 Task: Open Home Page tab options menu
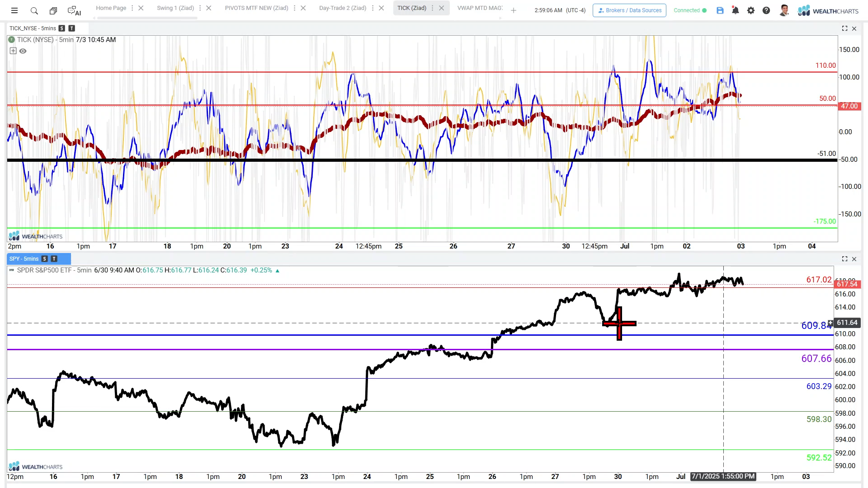click(x=132, y=8)
